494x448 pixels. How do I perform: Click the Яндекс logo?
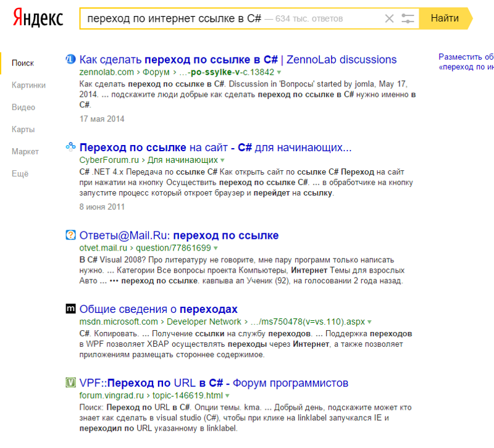click(x=38, y=19)
